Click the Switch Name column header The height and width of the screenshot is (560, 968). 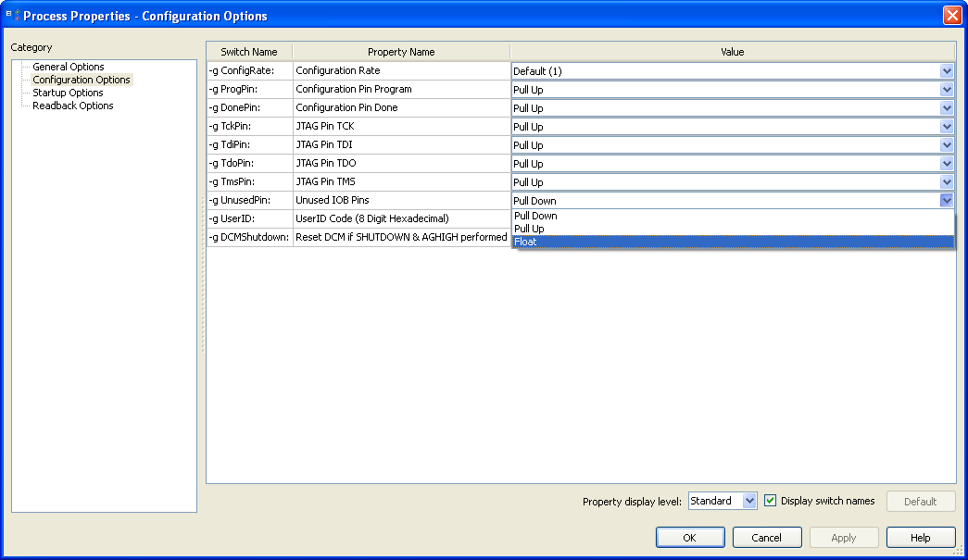[x=249, y=52]
